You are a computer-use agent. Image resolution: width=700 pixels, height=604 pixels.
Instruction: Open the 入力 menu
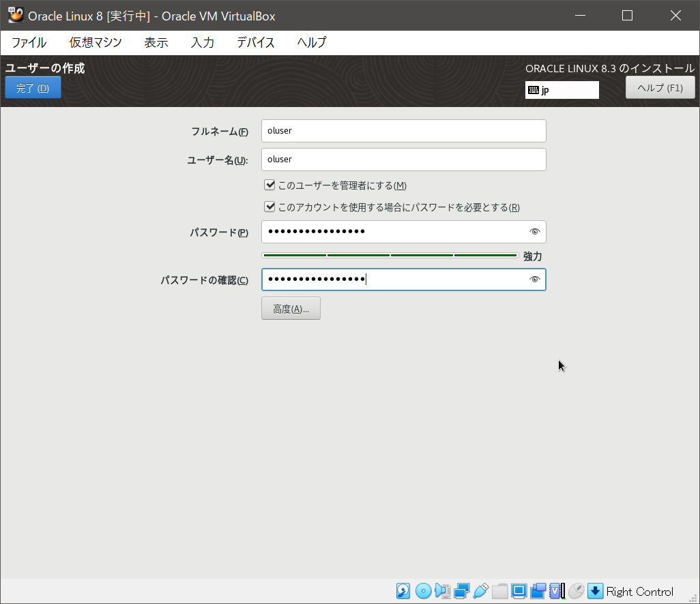pyautogui.click(x=203, y=42)
